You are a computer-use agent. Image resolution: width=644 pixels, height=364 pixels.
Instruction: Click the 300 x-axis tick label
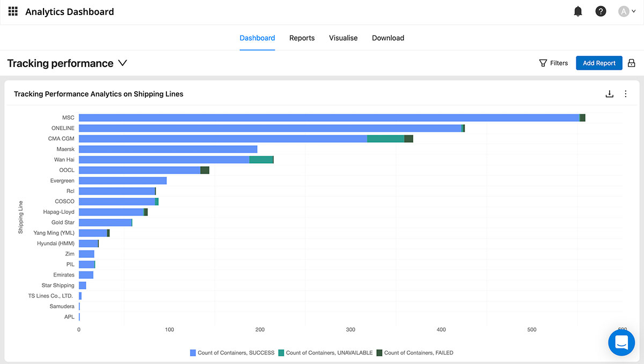point(350,330)
